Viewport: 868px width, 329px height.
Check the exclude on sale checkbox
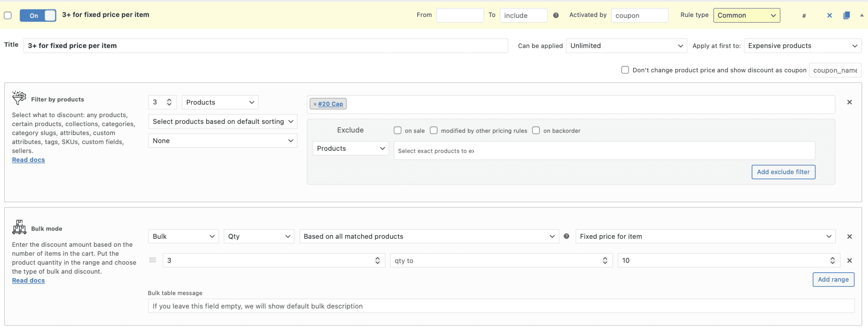(397, 130)
